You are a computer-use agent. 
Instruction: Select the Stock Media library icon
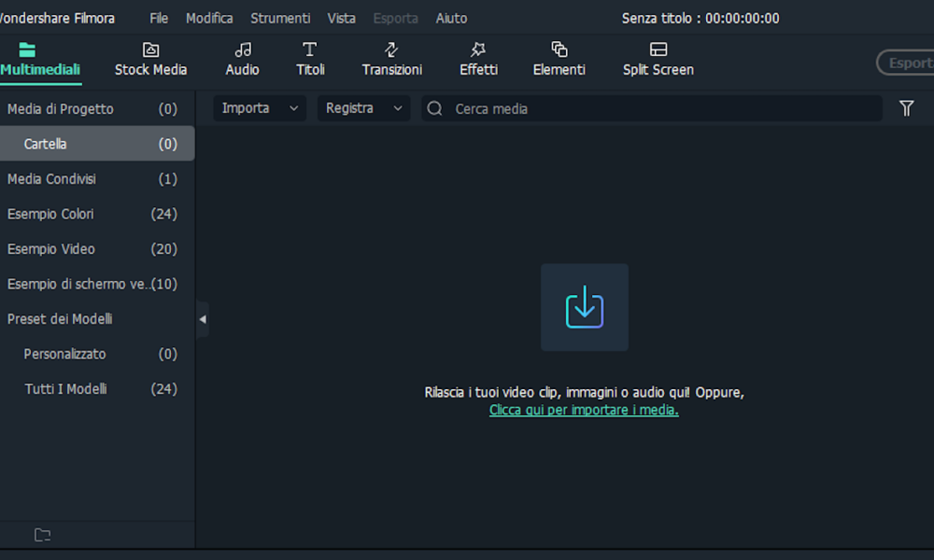click(150, 58)
